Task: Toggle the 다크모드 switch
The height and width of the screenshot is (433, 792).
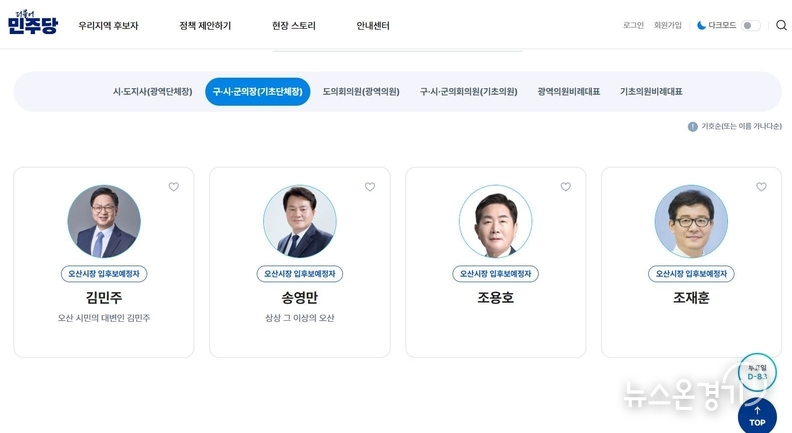Action: click(x=750, y=25)
